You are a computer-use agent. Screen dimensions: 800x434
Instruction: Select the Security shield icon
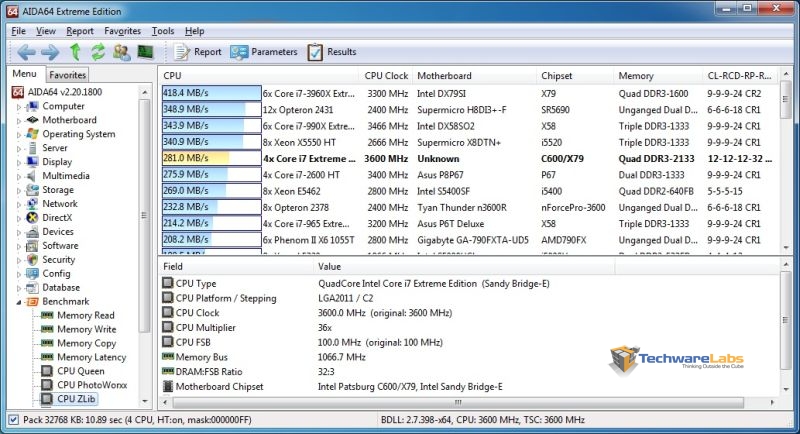click(x=33, y=260)
